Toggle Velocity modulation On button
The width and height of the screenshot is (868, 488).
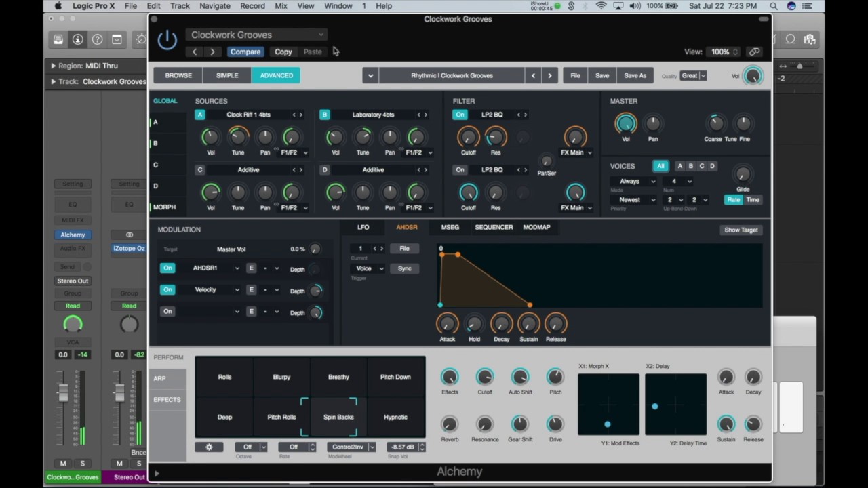tap(167, 290)
